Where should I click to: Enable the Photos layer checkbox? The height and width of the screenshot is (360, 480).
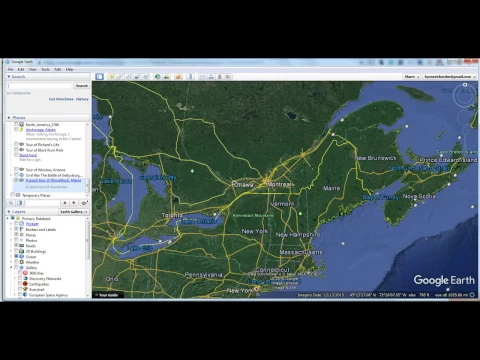pyautogui.click(x=16, y=240)
